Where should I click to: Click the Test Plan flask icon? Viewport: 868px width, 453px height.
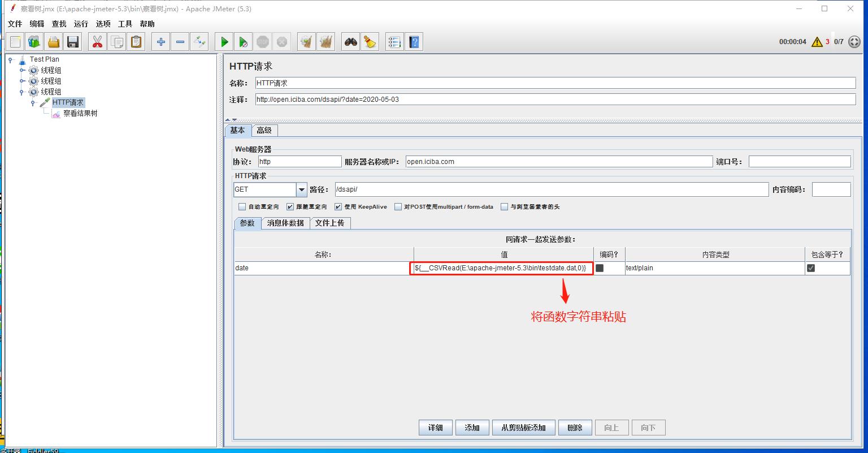23,59
